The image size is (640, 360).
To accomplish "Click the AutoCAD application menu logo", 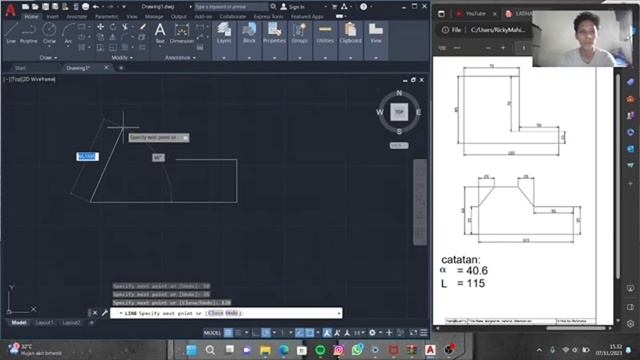I will (10, 10).
